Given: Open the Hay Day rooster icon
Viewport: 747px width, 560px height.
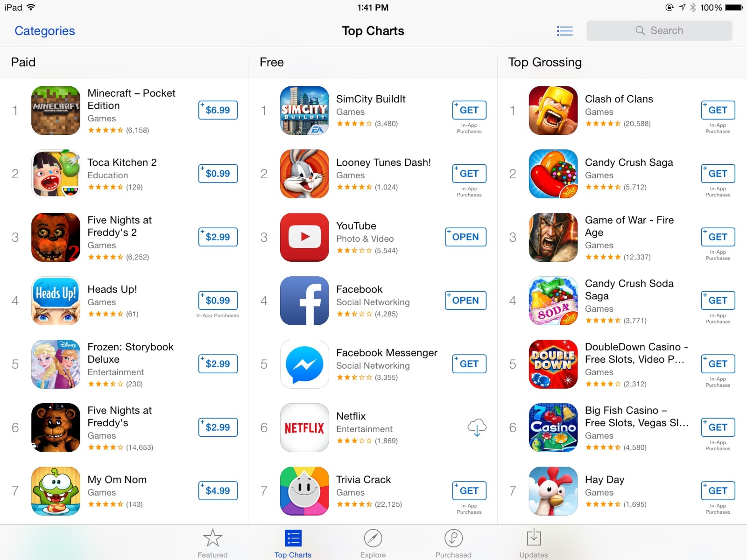Looking at the screenshot, I should [x=553, y=491].
